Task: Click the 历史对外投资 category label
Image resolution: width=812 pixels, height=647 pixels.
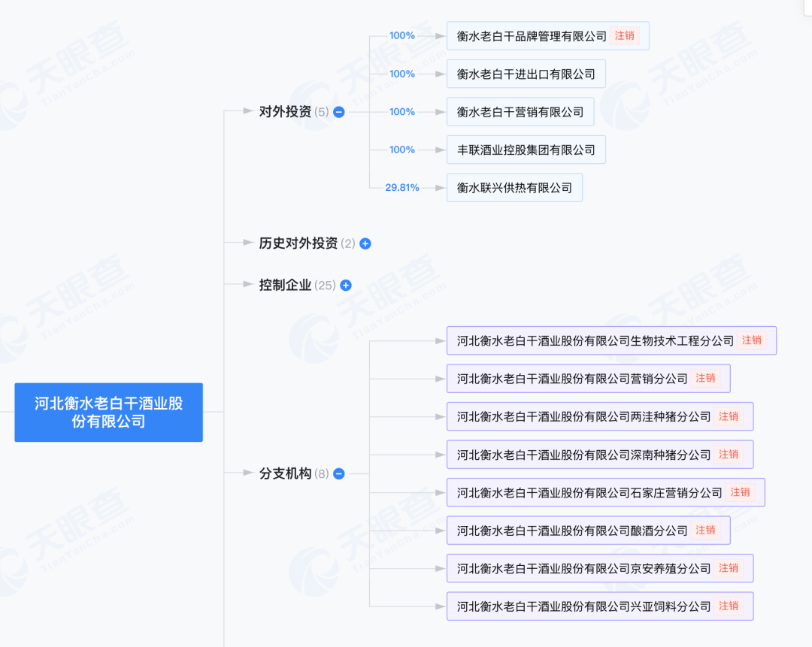Action: (x=298, y=243)
